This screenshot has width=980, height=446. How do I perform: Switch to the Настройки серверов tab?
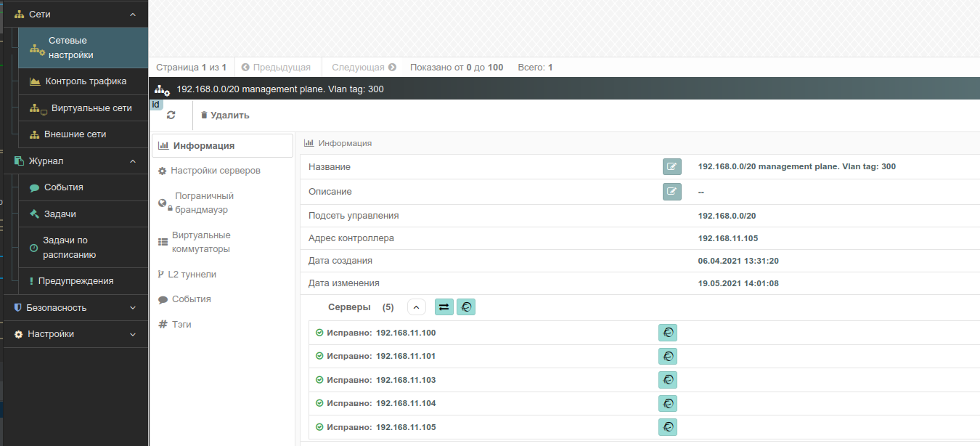222,171
